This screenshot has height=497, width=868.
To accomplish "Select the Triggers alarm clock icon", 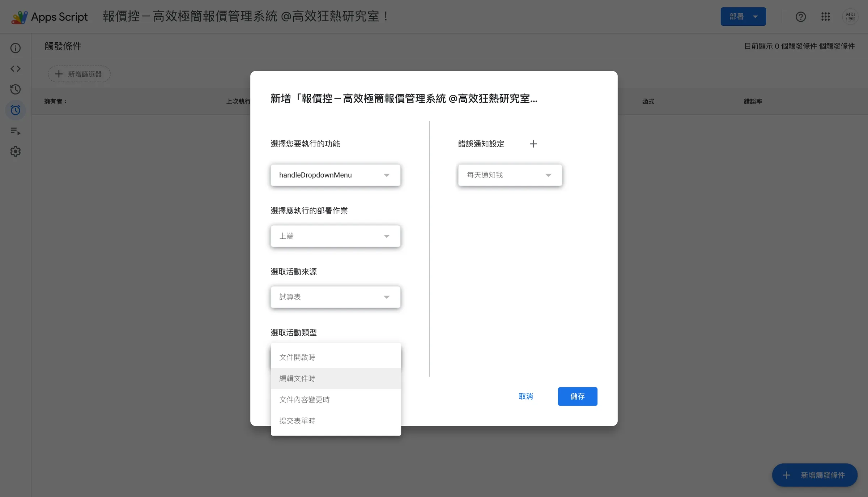I will tap(15, 110).
